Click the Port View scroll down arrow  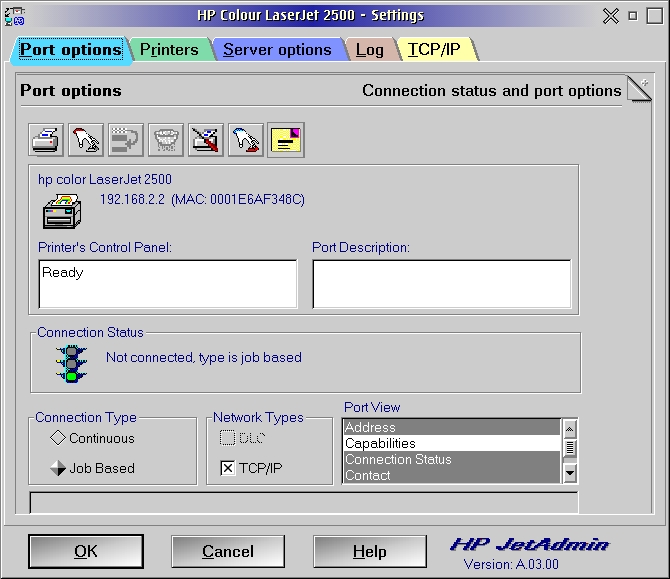coord(570,473)
